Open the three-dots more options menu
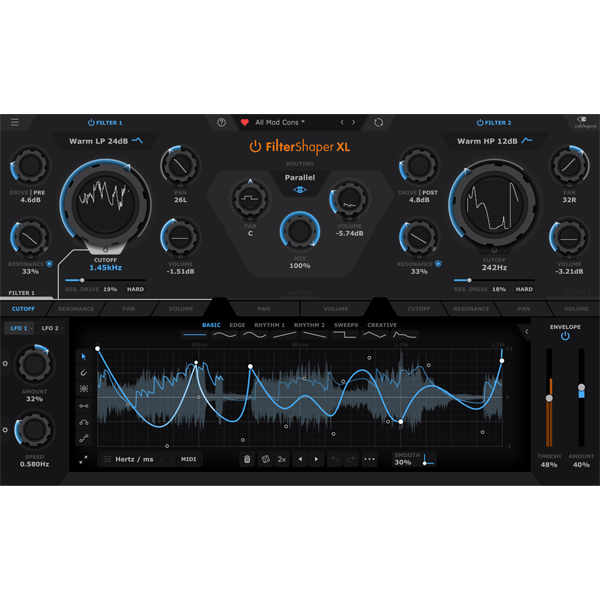This screenshot has height=600, width=600. [369, 459]
